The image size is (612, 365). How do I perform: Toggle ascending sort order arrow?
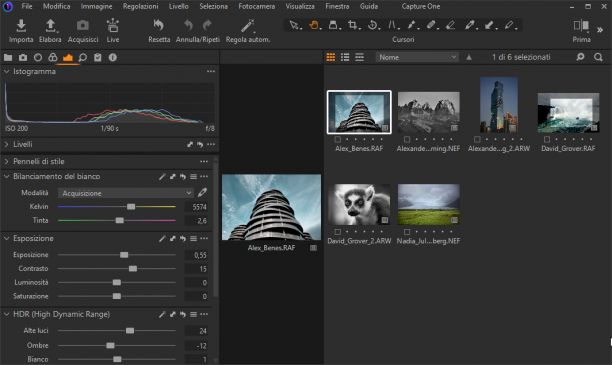[x=469, y=57]
